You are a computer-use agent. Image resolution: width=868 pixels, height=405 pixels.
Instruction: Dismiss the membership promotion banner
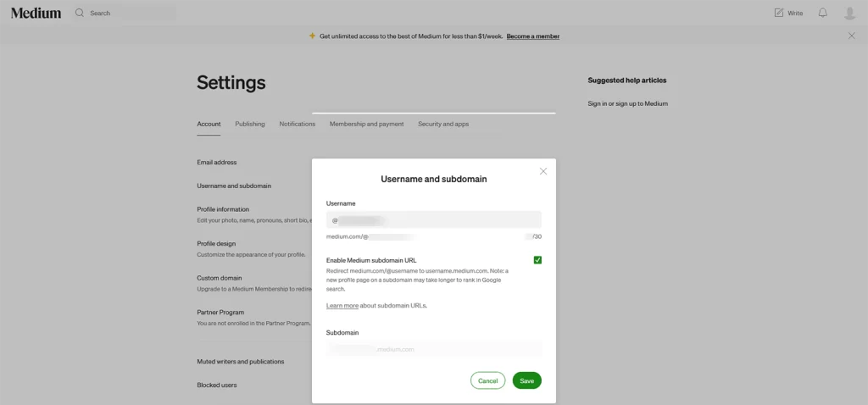click(852, 36)
